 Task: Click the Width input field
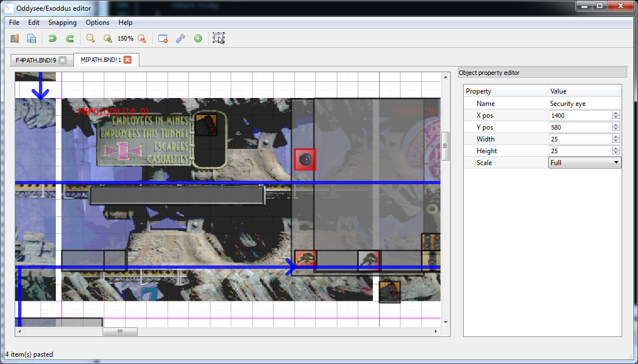point(580,139)
